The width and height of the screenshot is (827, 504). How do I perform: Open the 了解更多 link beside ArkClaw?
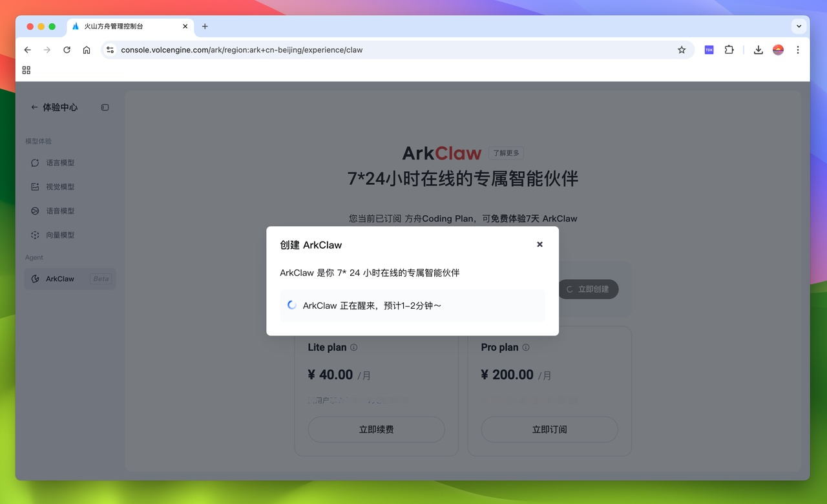(x=507, y=152)
